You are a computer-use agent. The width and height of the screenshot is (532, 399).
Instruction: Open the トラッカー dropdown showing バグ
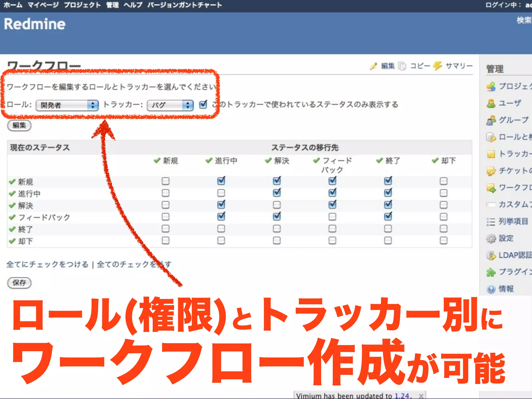[170, 105]
